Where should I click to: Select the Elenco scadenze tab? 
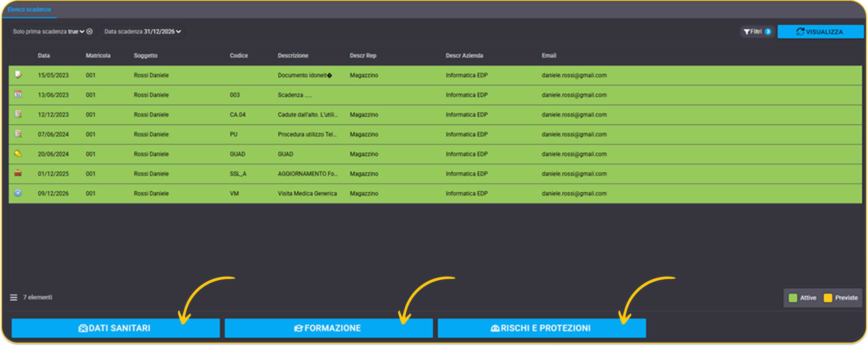pos(29,9)
